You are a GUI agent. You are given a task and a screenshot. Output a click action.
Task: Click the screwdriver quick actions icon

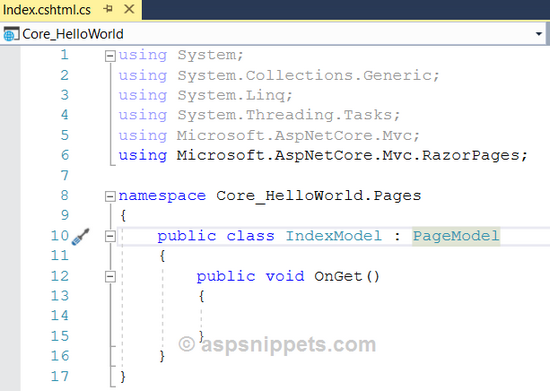tap(81, 236)
